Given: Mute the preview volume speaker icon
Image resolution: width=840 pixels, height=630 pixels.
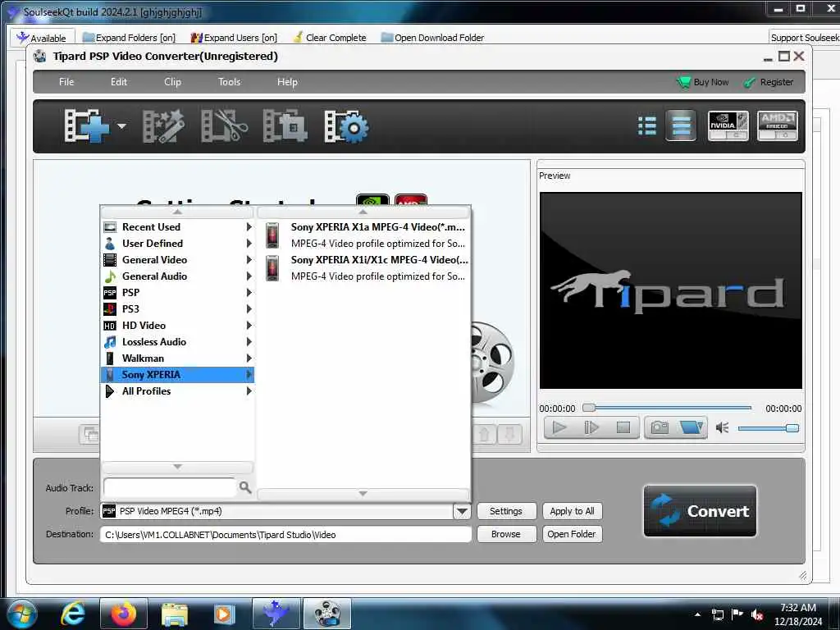Looking at the screenshot, I should tap(722, 428).
